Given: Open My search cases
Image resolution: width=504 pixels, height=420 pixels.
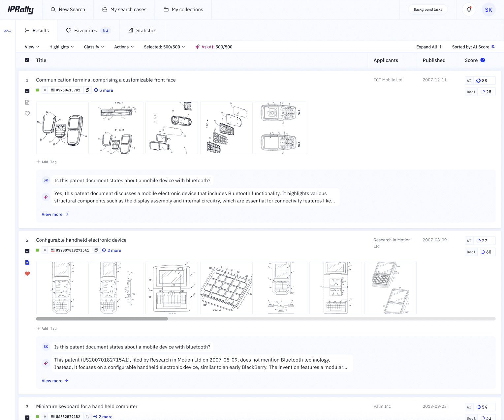Looking at the screenshot, I should [x=124, y=10].
